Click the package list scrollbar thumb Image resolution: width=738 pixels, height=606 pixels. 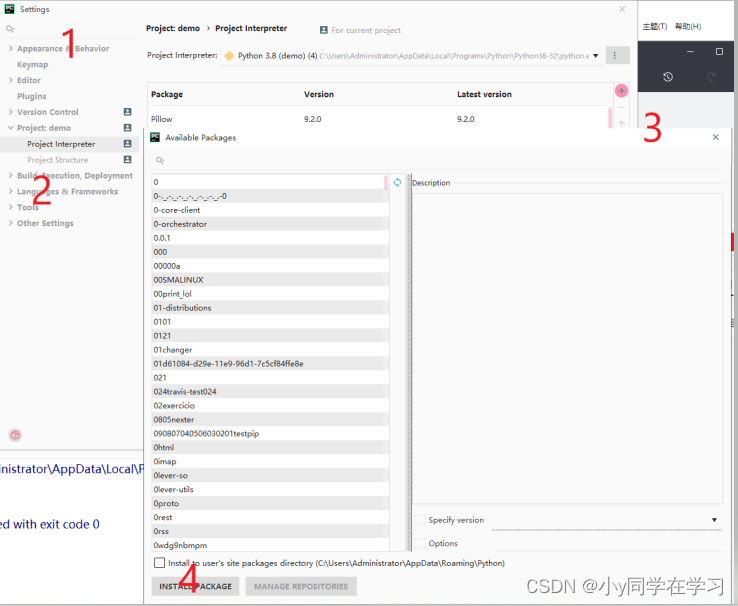pyautogui.click(x=386, y=183)
